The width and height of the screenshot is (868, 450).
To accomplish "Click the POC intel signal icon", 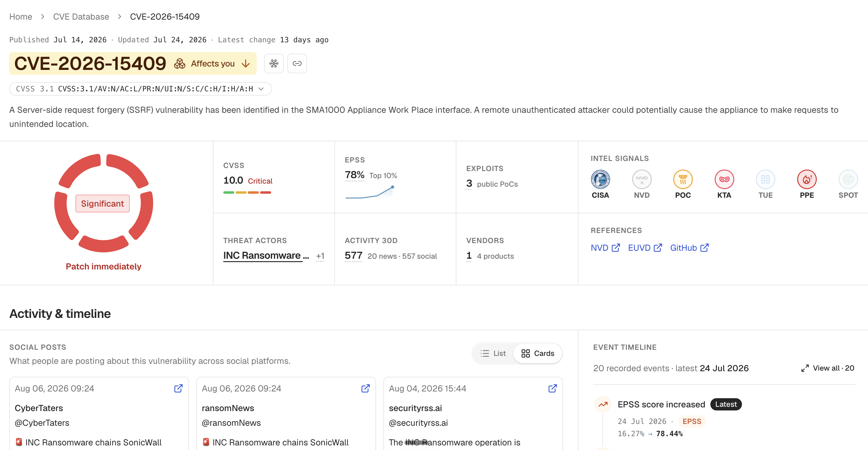I will coord(683,179).
